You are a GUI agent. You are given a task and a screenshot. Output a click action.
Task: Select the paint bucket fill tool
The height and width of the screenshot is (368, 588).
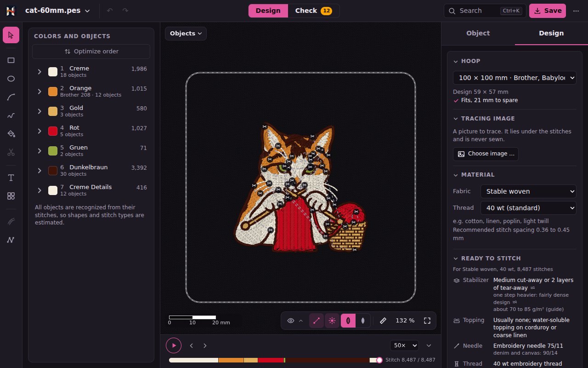[11, 134]
